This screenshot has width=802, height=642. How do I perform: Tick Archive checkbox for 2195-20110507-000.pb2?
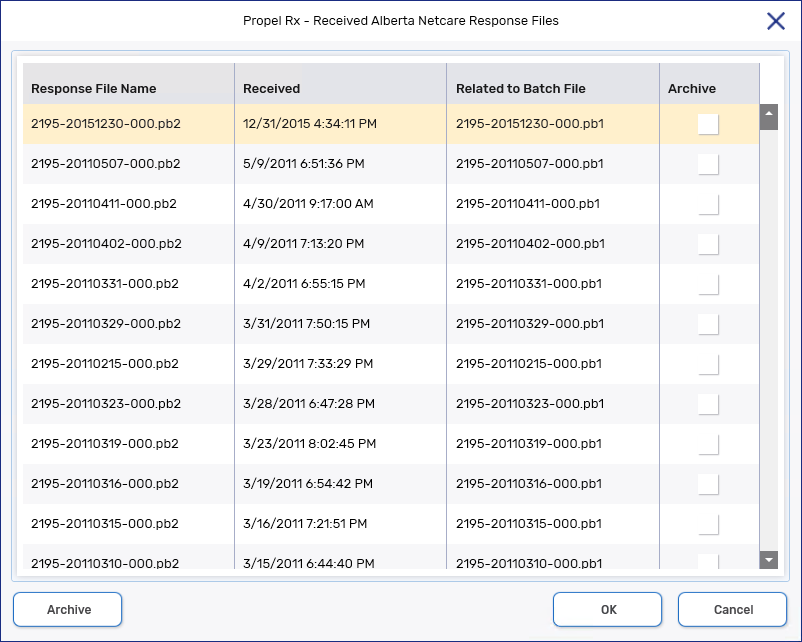[708, 164]
